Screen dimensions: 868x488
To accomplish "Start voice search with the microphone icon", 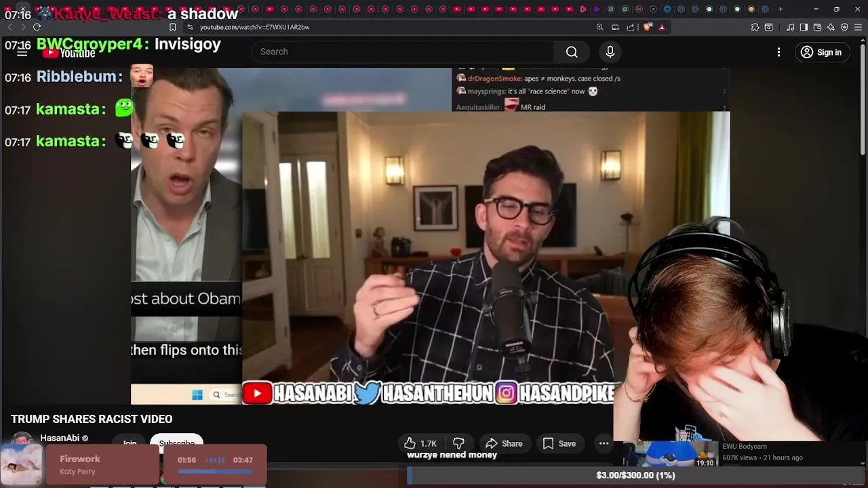I will pyautogui.click(x=610, y=52).
